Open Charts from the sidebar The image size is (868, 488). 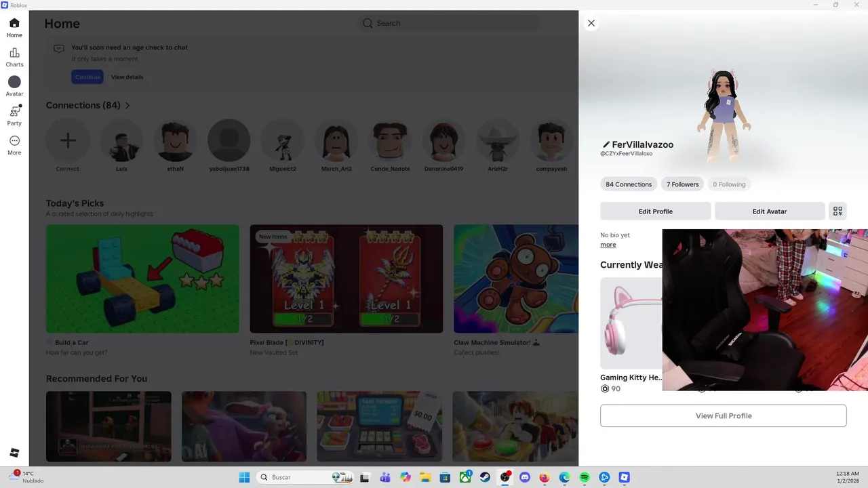[14, 58]
